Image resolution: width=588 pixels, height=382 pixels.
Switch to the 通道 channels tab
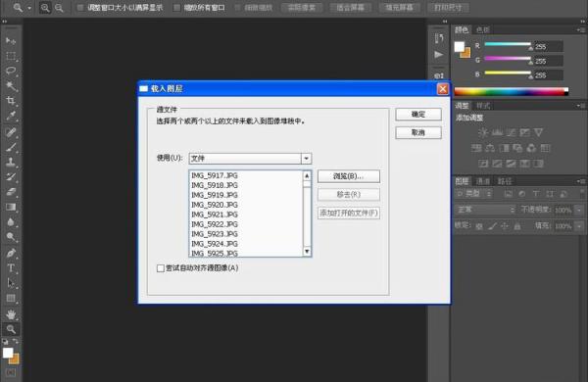coord(483,181)
